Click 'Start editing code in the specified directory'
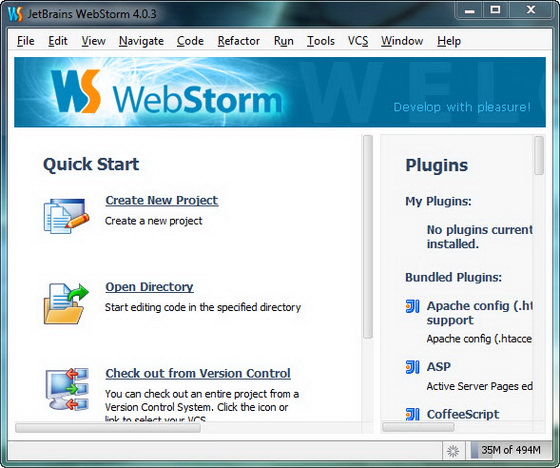Viewport: 560px width, 468px height. [x=203, y=307]
